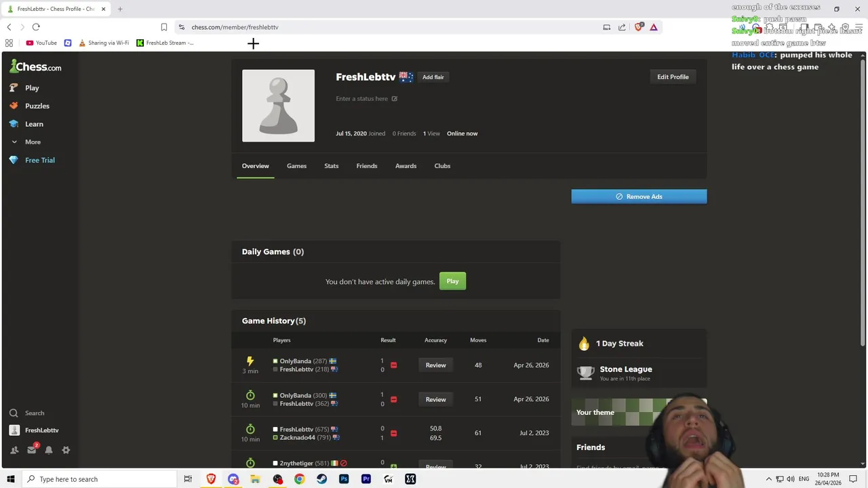Open the Sharing via Wi-Fi bookmark
Viewport: 868px width, 488px height.
pyautogui.click(x=104, y=43)
